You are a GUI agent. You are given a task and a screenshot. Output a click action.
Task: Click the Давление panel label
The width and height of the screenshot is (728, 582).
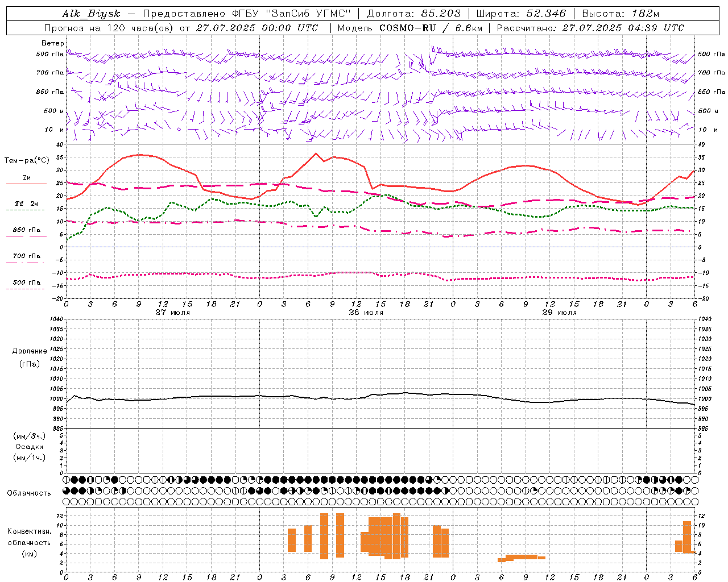[x=30, y=351]
